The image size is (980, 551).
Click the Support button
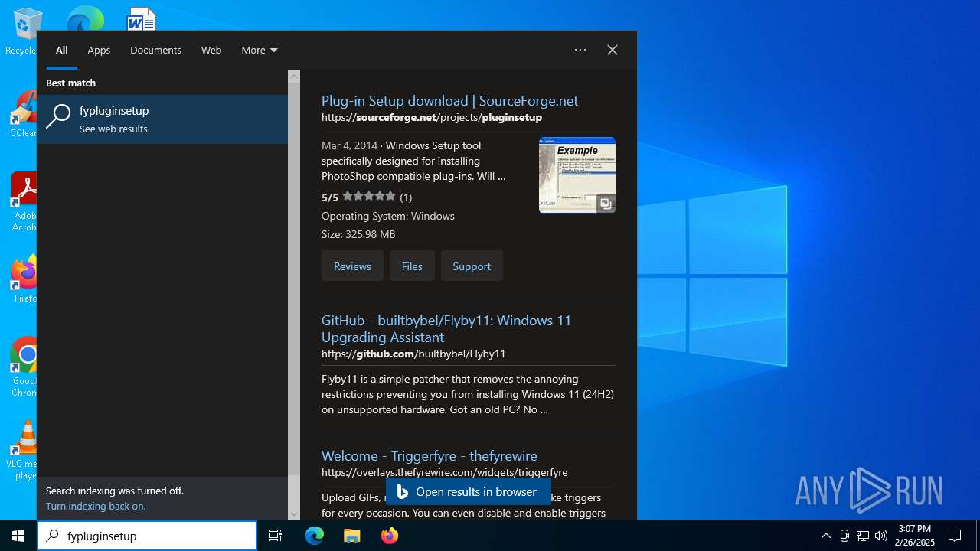click(472, 266)
